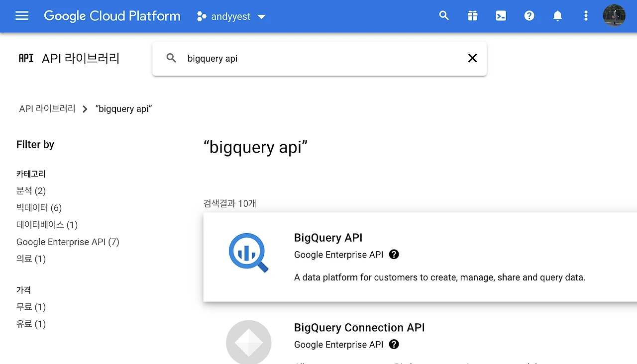Filter by 분석 (2) category
637x364 pixels.
point(31,191)
